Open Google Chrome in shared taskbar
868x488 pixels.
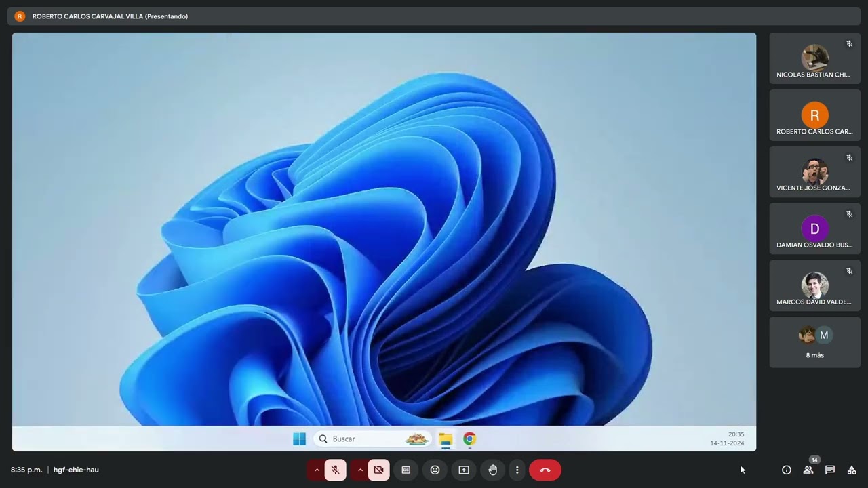coord(469,439)
